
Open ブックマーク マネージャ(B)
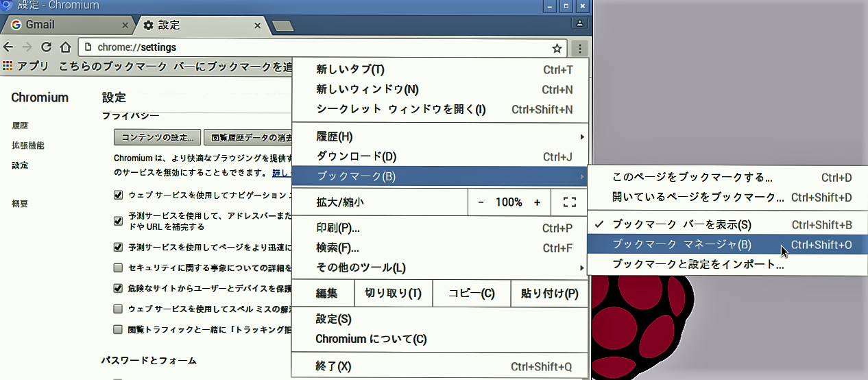[728, 245]
